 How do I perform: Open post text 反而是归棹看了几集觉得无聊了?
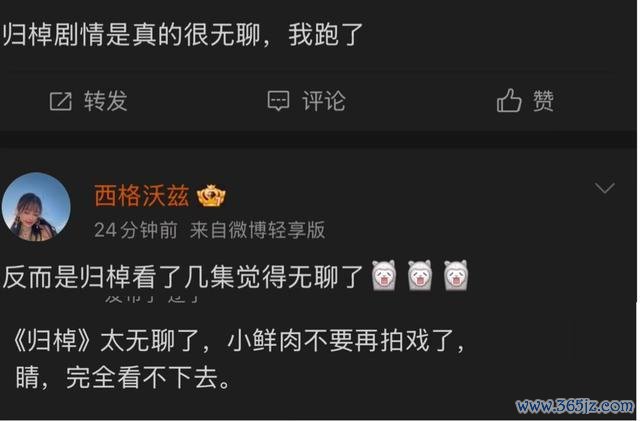pos(183,277)
